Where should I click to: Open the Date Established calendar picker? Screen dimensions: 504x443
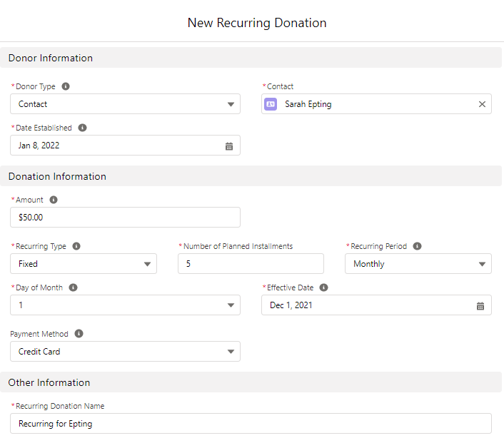(229, 146)
